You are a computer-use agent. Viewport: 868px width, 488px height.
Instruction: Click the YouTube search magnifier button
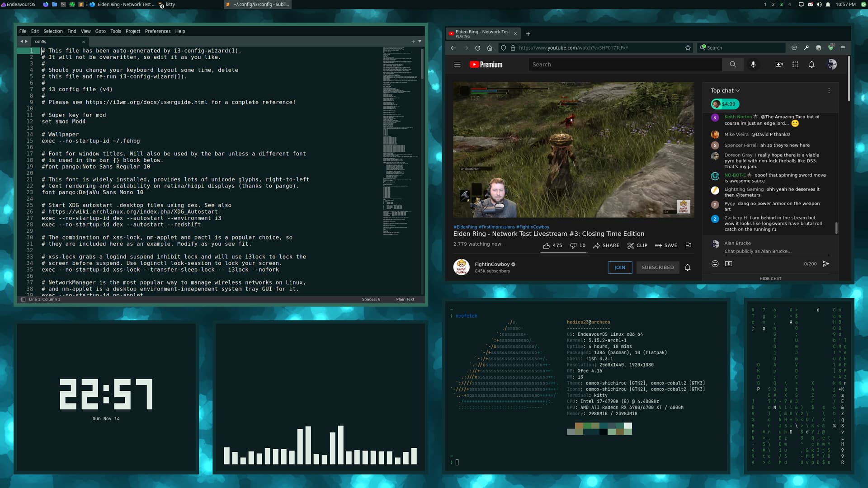pos(733,65)
